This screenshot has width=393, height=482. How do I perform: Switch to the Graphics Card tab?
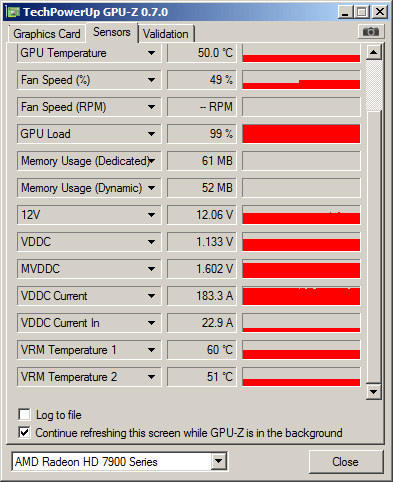coord(47,34)
